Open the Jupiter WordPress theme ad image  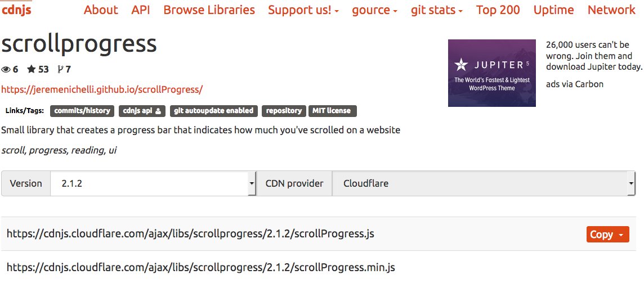click(x=491, y=73)
